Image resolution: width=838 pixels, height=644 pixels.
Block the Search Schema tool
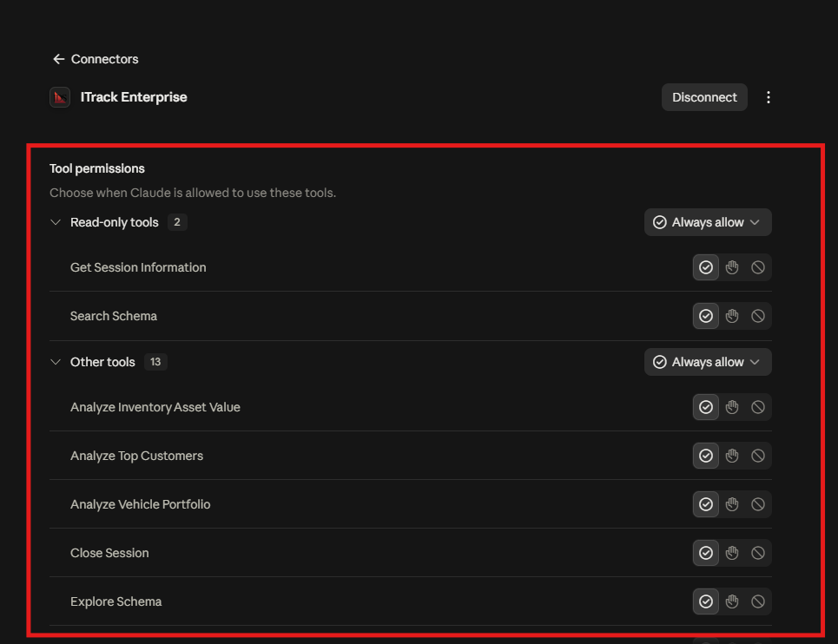(x=758, y=316)
